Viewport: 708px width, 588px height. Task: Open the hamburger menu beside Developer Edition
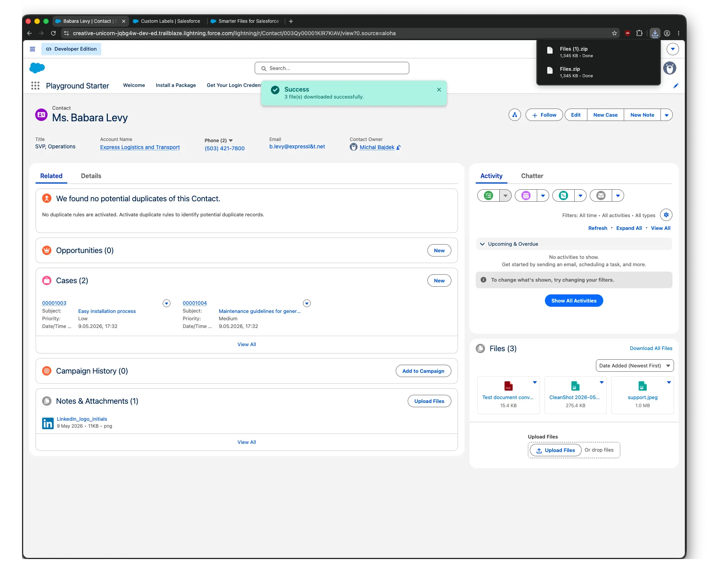click(x=32, y=49)
